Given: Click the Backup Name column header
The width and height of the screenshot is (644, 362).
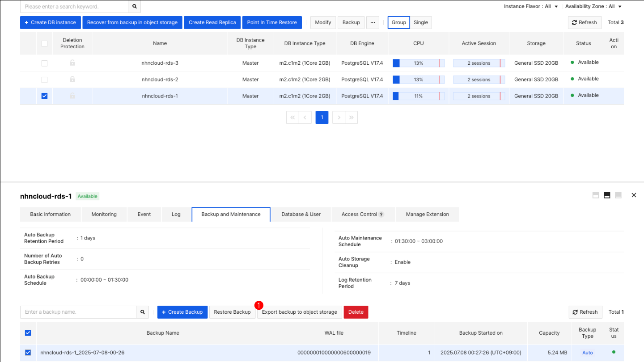Looking at the screenshot, I should click(163, 333).
